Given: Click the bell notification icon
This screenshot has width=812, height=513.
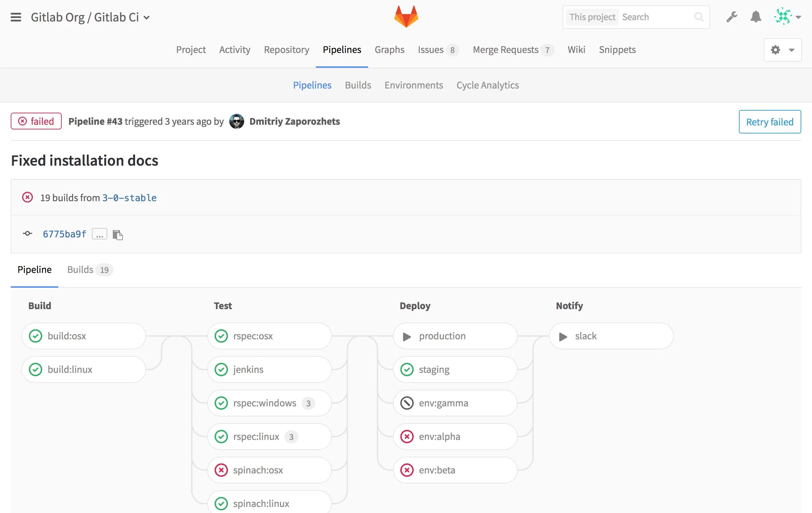Looking at the screenshot, I should coord(755,16).
